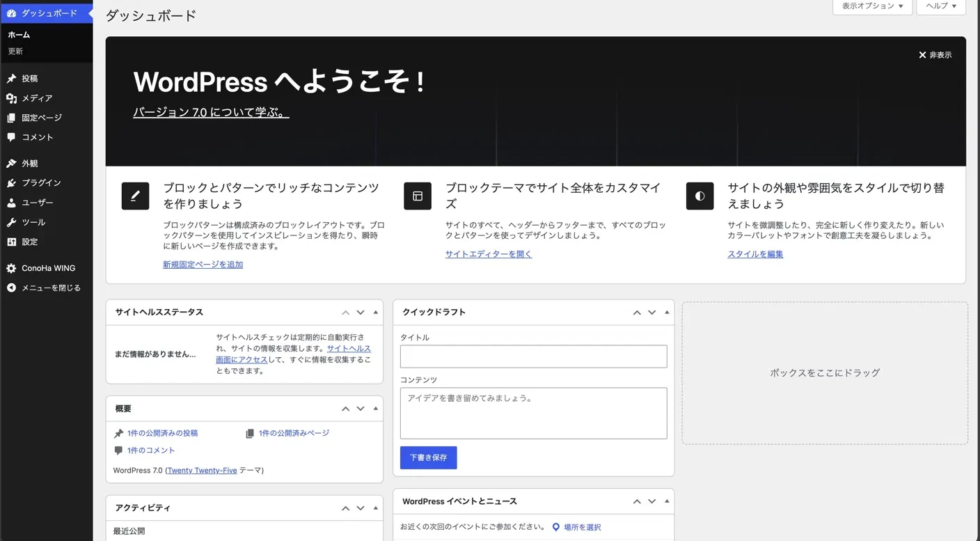Open the 表示オプション dropdown
The width and height of the screenshot is (980, 541).
(x=872, y=6)
